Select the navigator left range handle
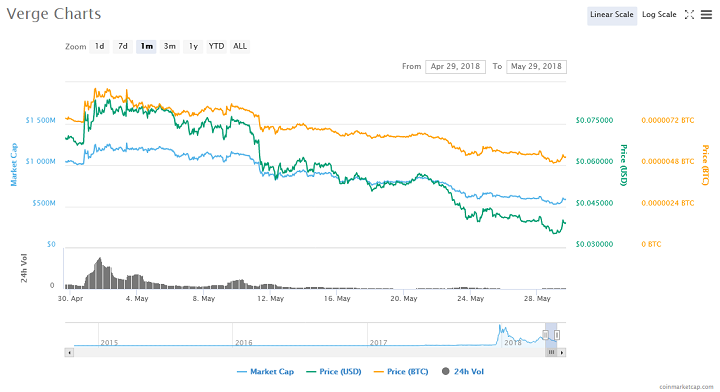Viewport: 720px width, 392px height. 546,335
